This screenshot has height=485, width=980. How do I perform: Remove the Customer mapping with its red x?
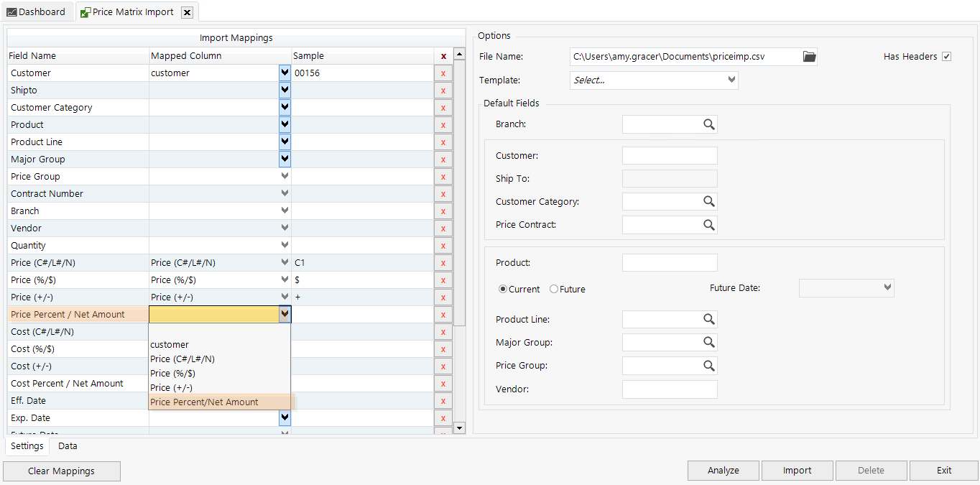[x=443, y=73]
